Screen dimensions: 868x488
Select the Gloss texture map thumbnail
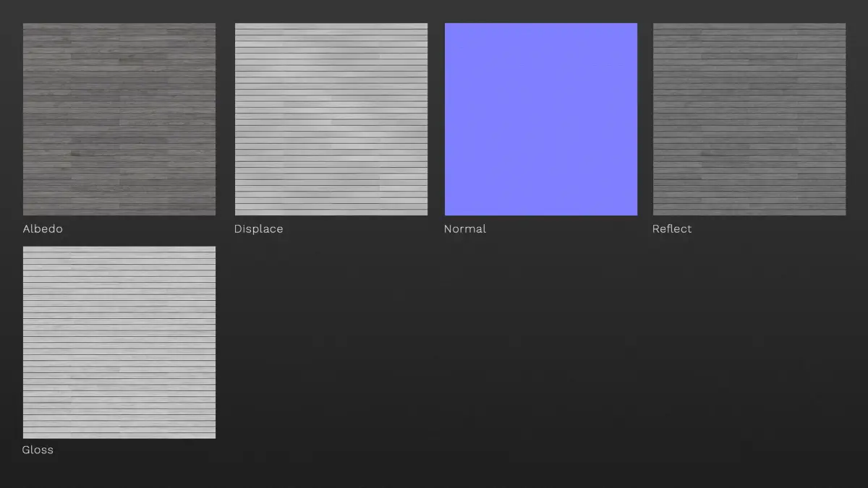click(119, 343)
